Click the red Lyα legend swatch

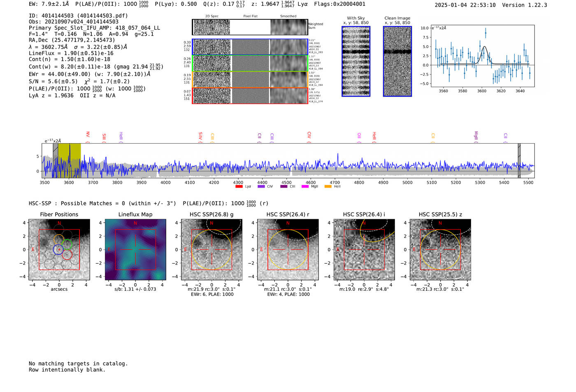pyautogui.click(x=239, y=187)
